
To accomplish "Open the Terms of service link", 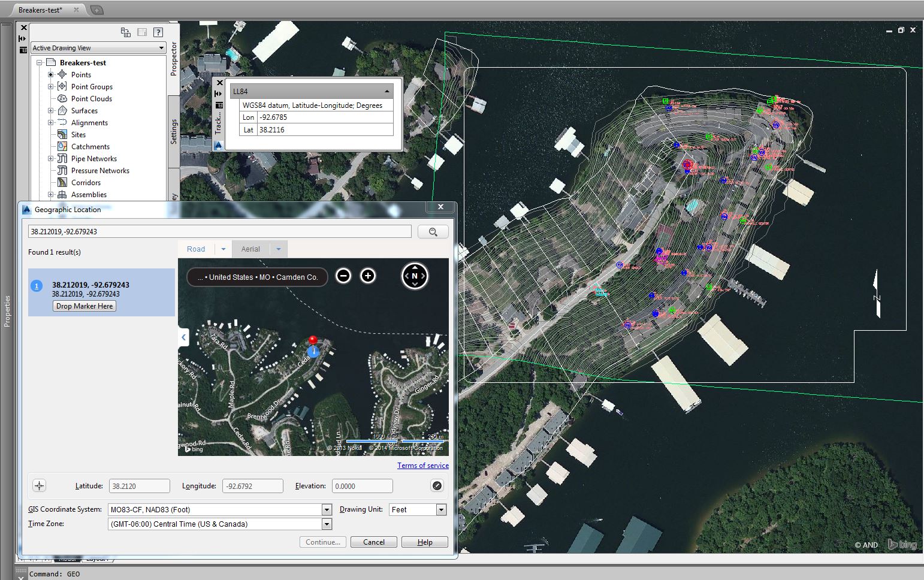I will point(423,466).
